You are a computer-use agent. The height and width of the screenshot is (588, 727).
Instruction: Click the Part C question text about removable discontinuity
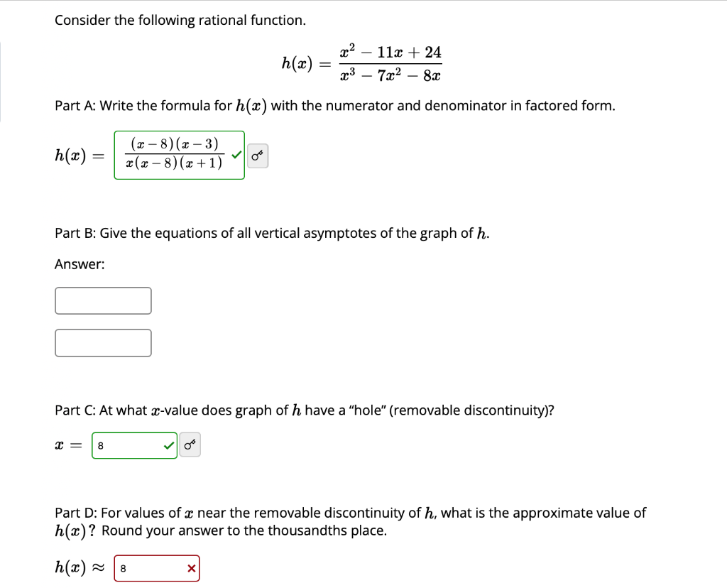pyautogui.click(x=305, y=410)
